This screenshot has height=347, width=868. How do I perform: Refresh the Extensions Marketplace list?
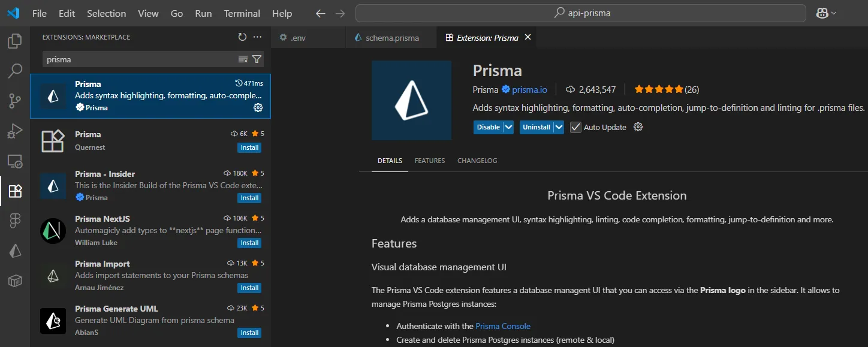242,37
